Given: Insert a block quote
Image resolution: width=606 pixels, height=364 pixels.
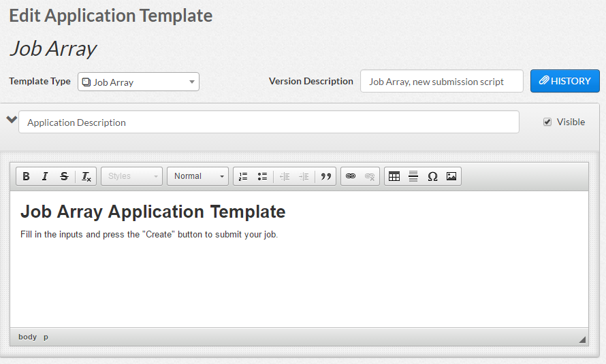Looking at the screenshot, I should [325, 176].
